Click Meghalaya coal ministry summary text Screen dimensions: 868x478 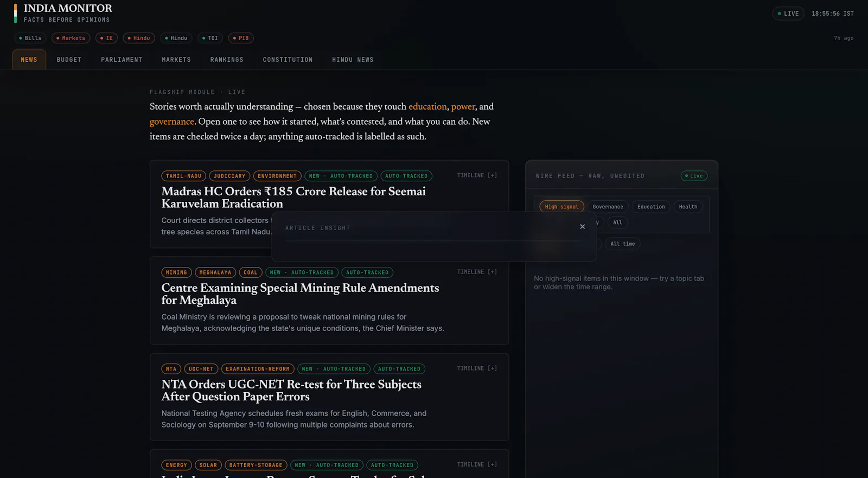303,323
